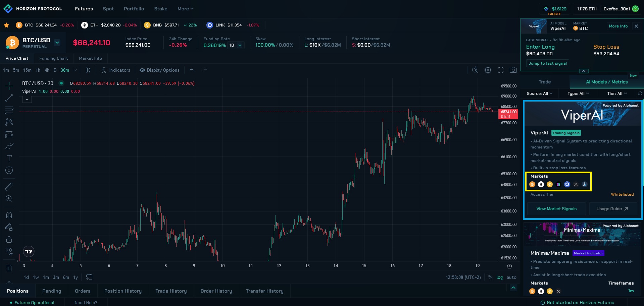Click the magnet mode icon
644x306 pixels.
pos(9,215)
